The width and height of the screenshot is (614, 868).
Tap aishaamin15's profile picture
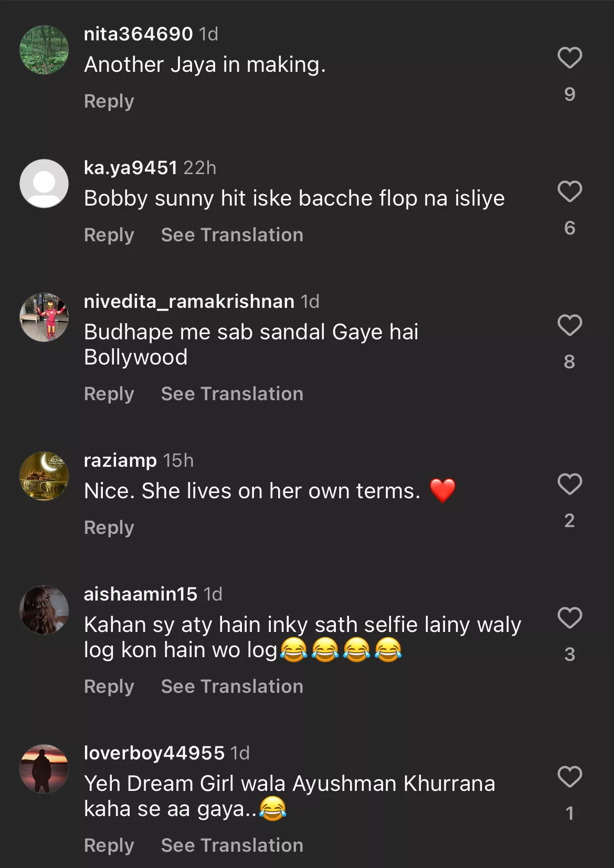click(44, 610)
